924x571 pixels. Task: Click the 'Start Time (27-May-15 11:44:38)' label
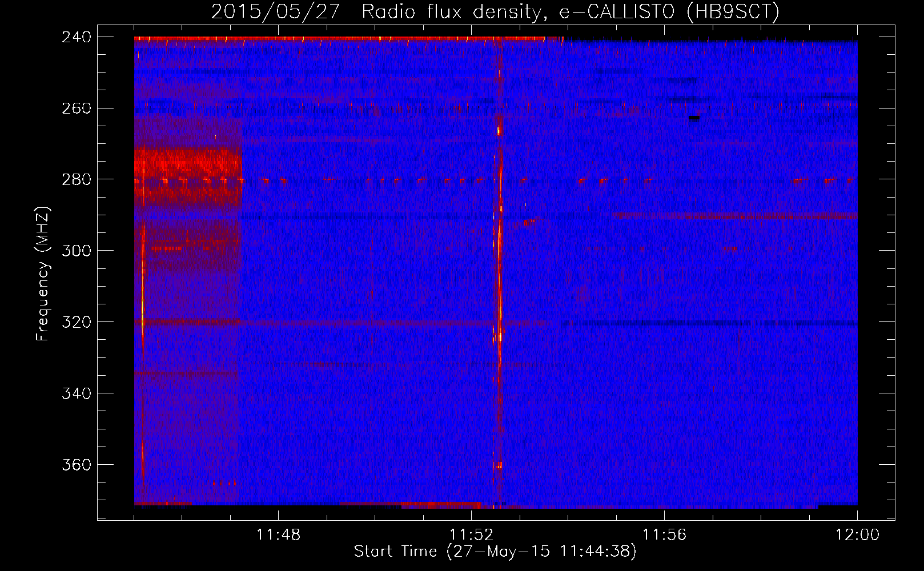point(495,552)
